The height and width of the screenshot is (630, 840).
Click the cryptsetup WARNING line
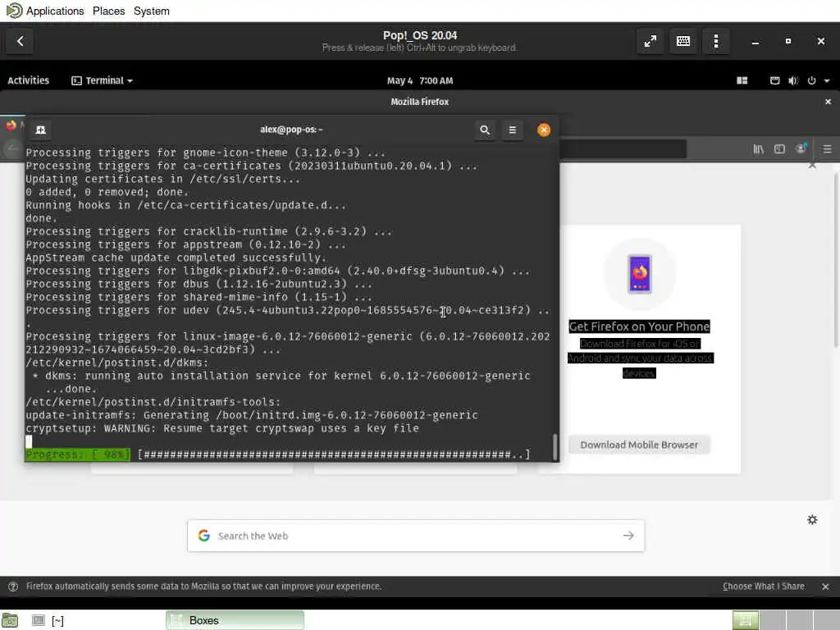tap(221, 428)
